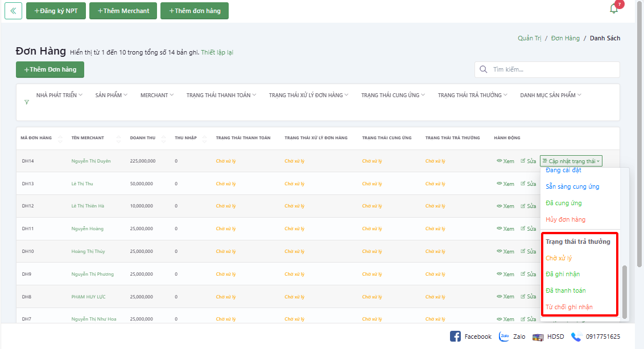Click the Thêm Merchant button
Screen dimensions: 644x349
[123, 11]
